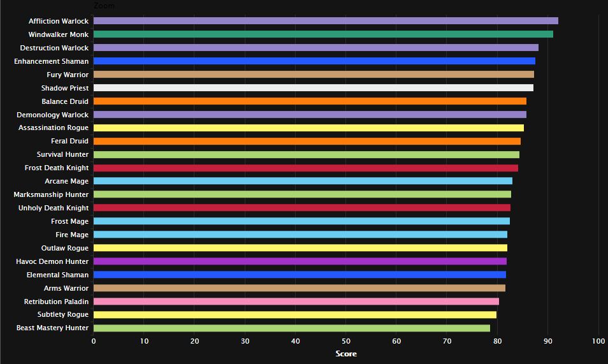Click the 'Marksmanship Hunter' label
Viewport: 608px width, 364px height.
tap(51, 194)
